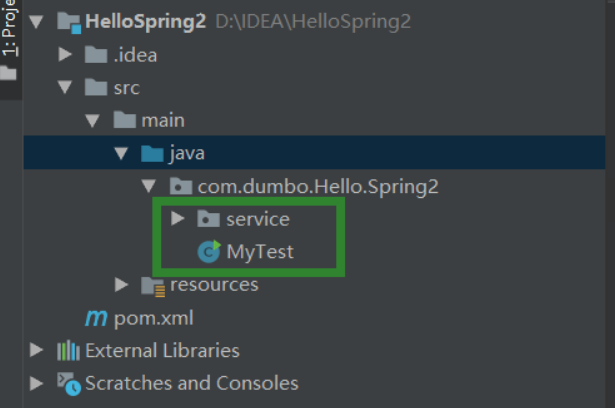Image resolution: width=615 pixels, height=408 pixels.
Task: Expand the service package arrow
Action: (x=178, y=219)
